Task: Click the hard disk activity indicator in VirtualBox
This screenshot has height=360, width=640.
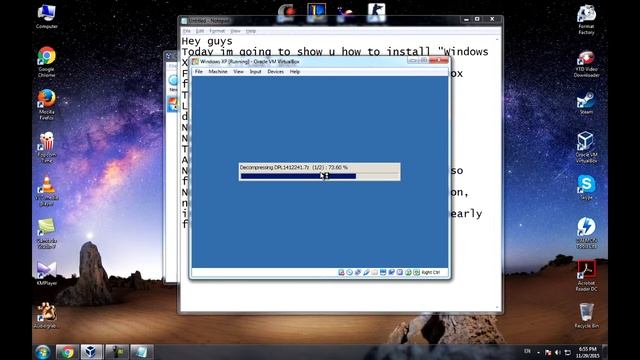Action: click(x=341, y=272)
